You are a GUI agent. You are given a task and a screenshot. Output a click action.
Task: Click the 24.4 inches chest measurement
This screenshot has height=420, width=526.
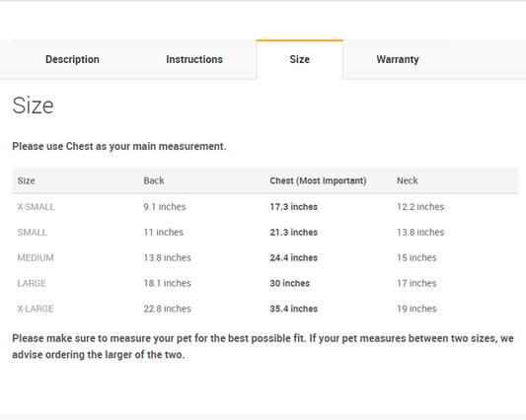tap(293, 257)
